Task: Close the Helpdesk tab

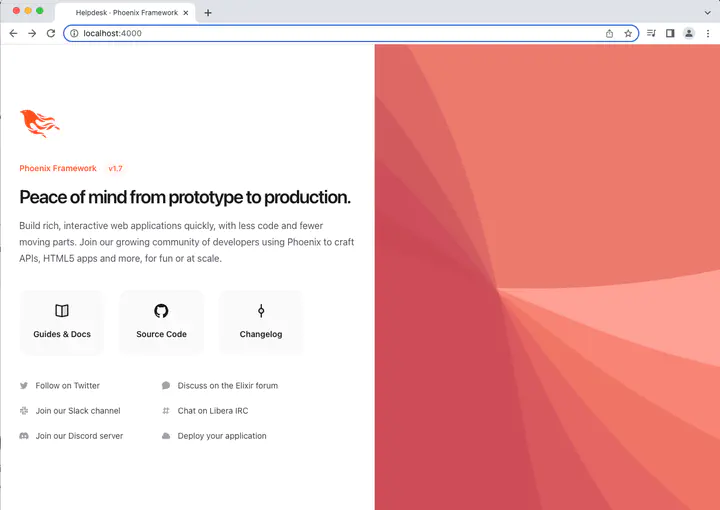Action: [x=186, y=13]
